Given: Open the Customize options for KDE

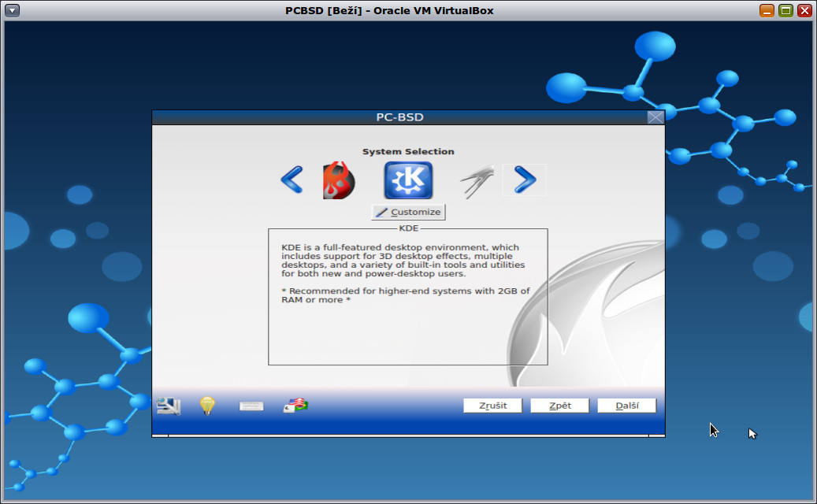Looking at the screenshot, I should [407, 211].
